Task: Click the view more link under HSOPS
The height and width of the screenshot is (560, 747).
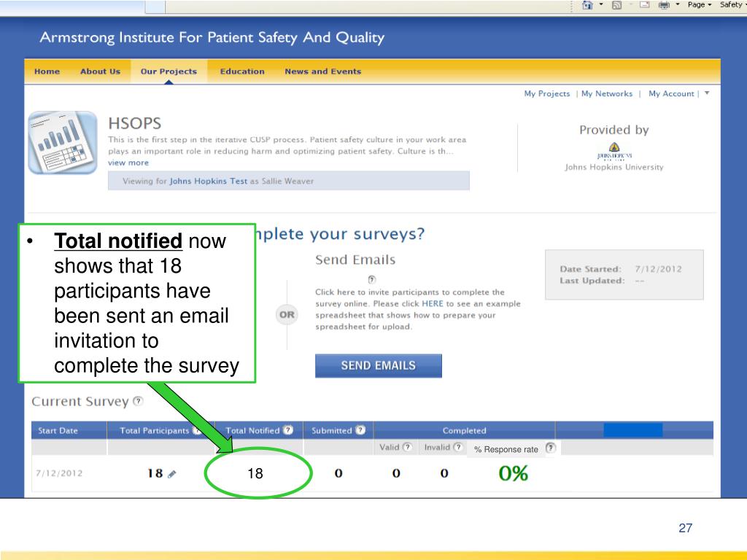Action: pos(128,163)
